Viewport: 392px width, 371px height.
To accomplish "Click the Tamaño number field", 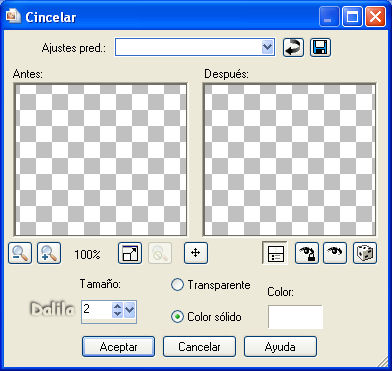I will [x=97, y=310].
